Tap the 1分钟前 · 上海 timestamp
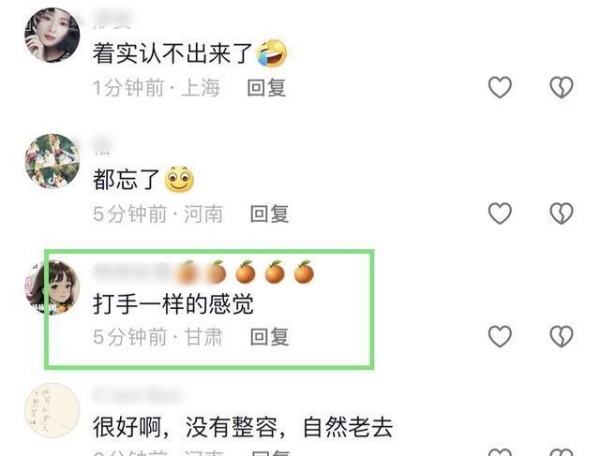600x456 pixels. click(x=157, y=88)
